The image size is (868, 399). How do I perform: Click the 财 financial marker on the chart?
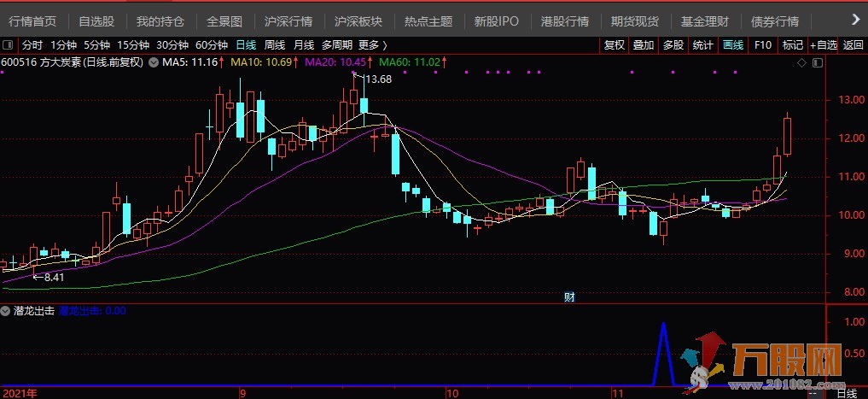[x=569, y=297]
